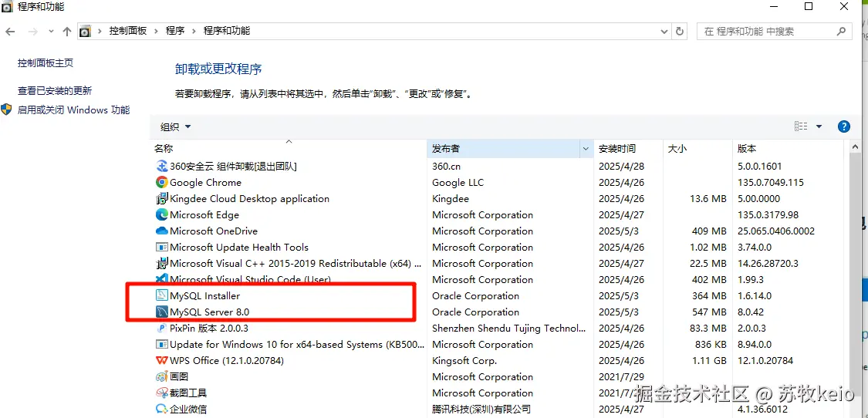Open the 组织 dropdown menu
Viewport: 868px width, 418px height.
tap(175, 126)
